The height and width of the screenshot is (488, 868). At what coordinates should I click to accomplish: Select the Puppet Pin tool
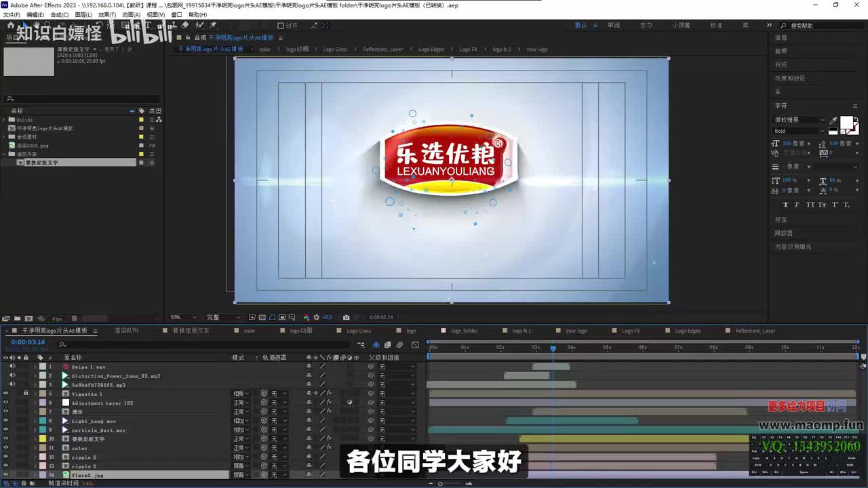pyautogui.click(x=213, y=26)
